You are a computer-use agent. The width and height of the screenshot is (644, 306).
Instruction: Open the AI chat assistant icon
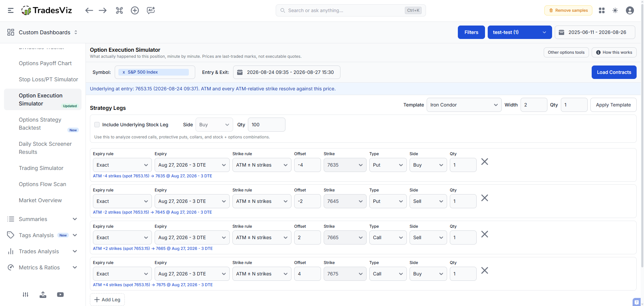pyautogui.click(x=151, y=10)
